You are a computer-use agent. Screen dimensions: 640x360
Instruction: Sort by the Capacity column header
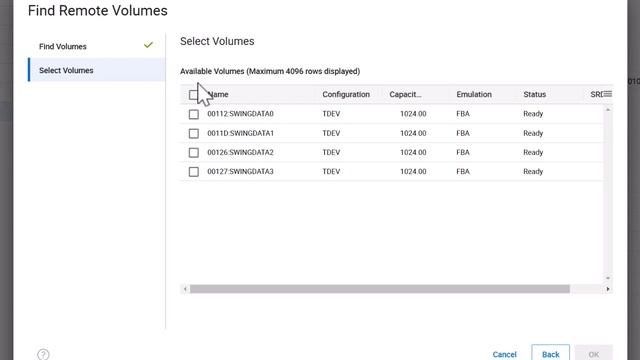click(405, 94)
